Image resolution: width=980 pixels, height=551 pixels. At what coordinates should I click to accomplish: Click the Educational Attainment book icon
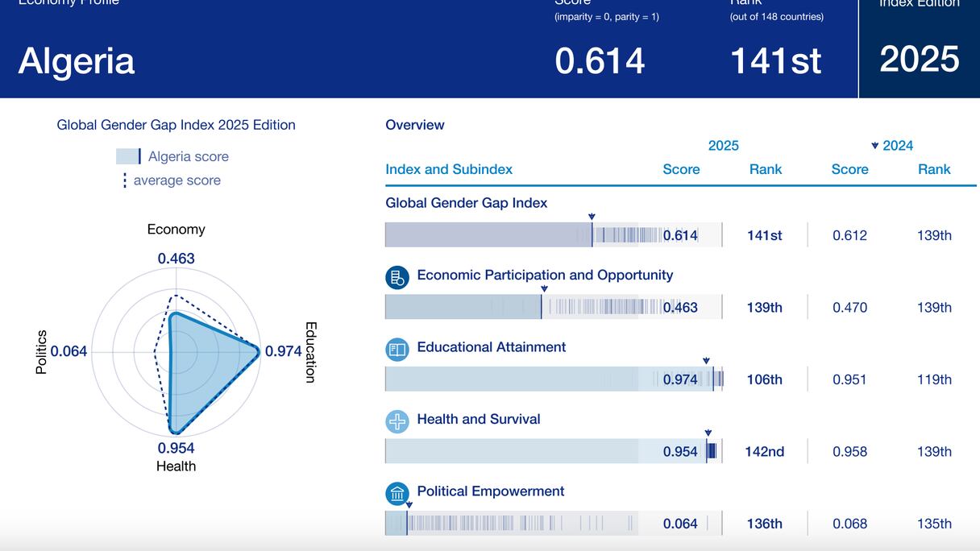click(x=397, y=350)
